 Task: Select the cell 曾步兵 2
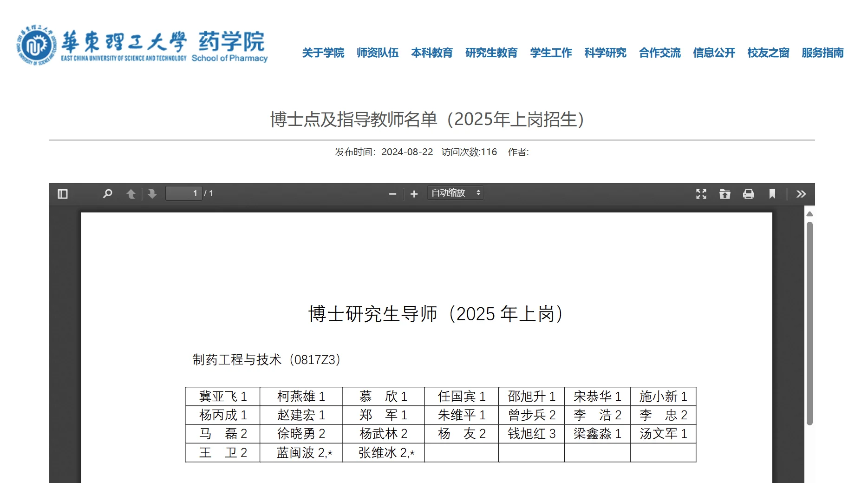click(x=532, y=415)
